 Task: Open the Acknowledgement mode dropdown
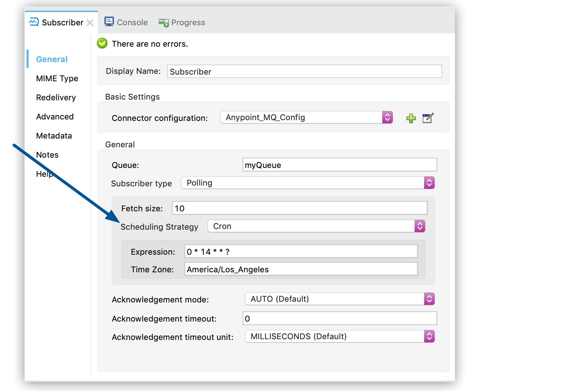(429, 299)
